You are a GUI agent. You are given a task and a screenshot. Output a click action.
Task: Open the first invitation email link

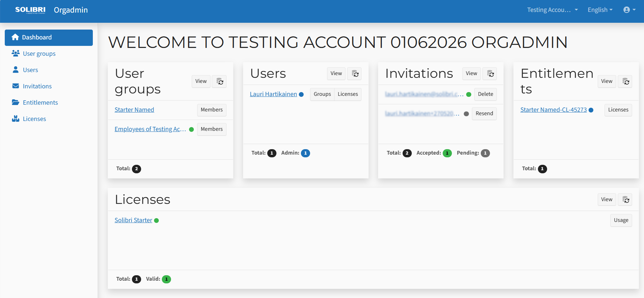click(x=424, y=94)
